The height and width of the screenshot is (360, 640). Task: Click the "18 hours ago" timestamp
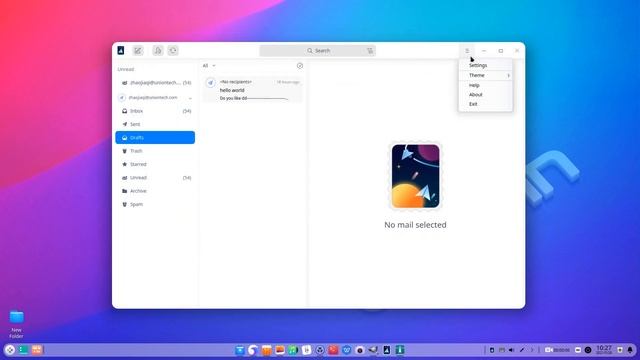pyautogui.click(x=288, y=82)
